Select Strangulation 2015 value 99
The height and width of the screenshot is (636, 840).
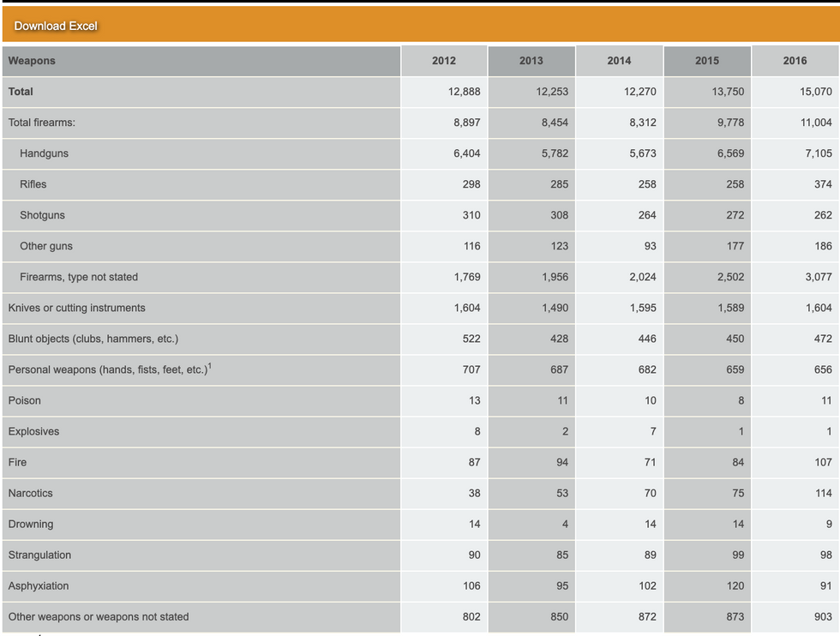(x=738, y=555)
